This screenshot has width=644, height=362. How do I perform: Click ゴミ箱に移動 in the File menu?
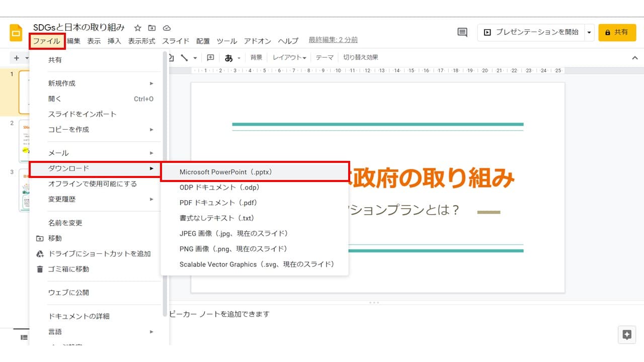click(68, 269)
